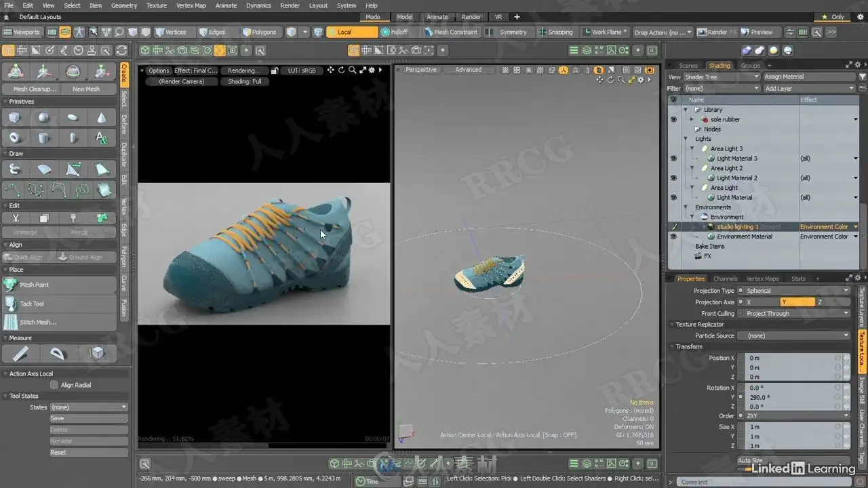Screen dimensions: 868x488
Task: Toggle visibility of Light Material 3
Action: tap(673, 159)
